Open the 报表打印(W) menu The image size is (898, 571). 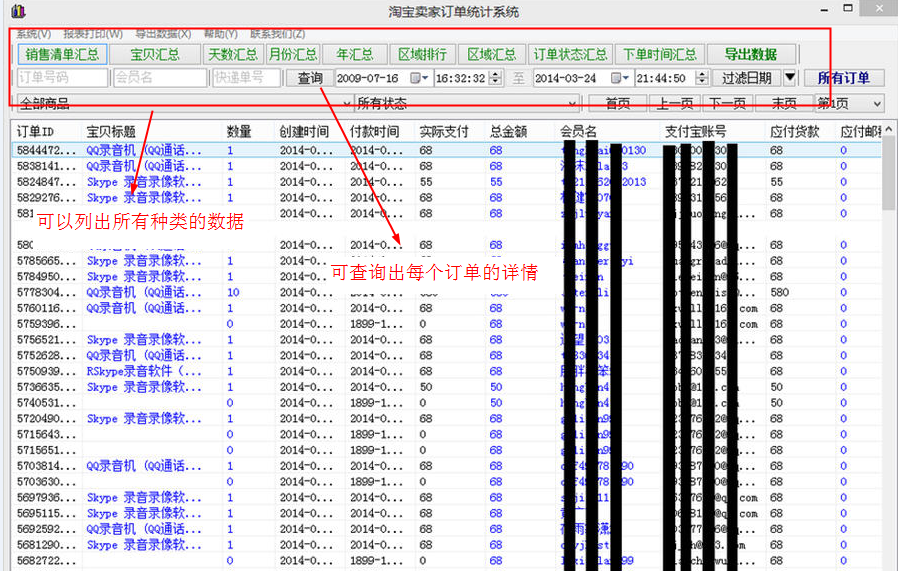pyautogui.click(x=92, y=34)
